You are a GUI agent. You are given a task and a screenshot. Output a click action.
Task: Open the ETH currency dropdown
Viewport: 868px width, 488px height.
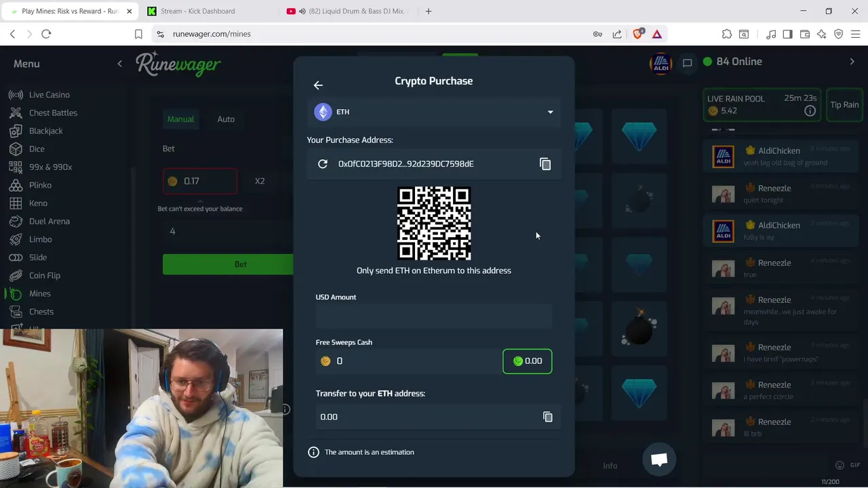[x=434, y=112]
